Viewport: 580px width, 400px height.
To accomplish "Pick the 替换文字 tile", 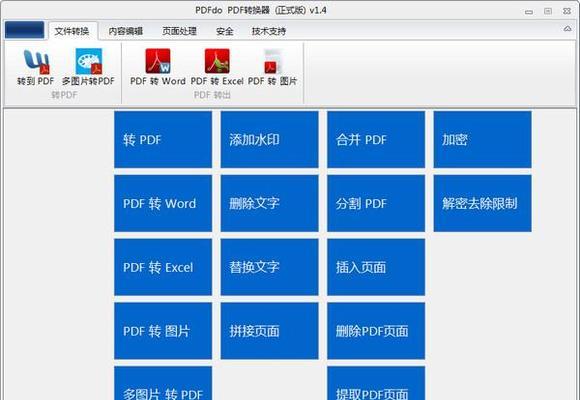I will pos(269,267).
